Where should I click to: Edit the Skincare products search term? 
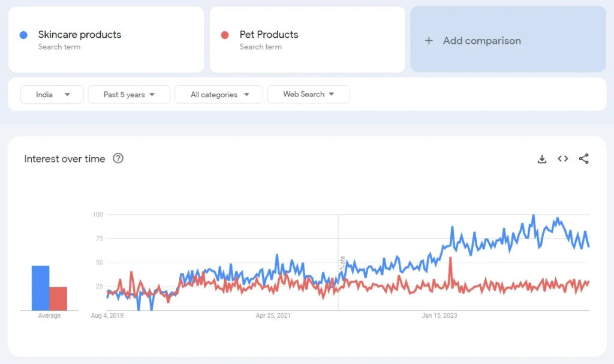(x=80, y=35)
